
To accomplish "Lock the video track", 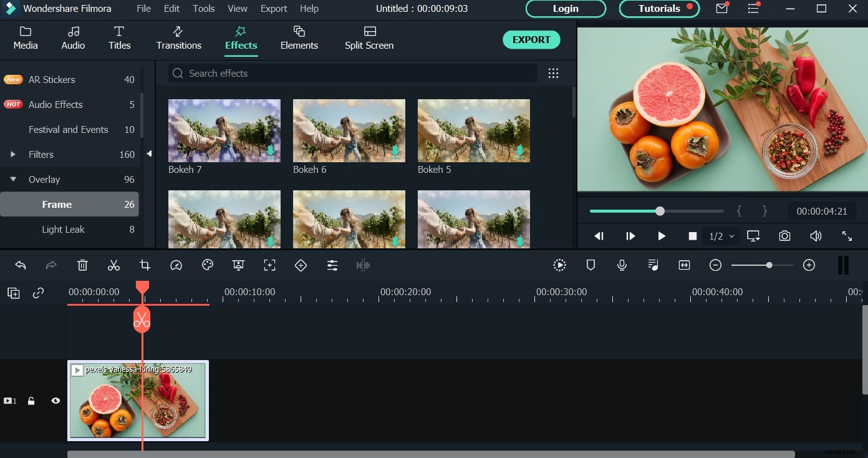I will [31, 401].
